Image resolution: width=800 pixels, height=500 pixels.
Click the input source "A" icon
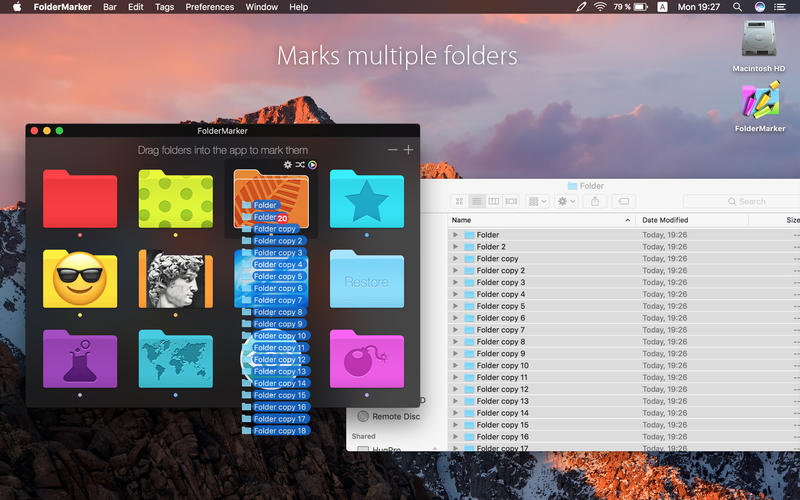click(x=662, y=7)
